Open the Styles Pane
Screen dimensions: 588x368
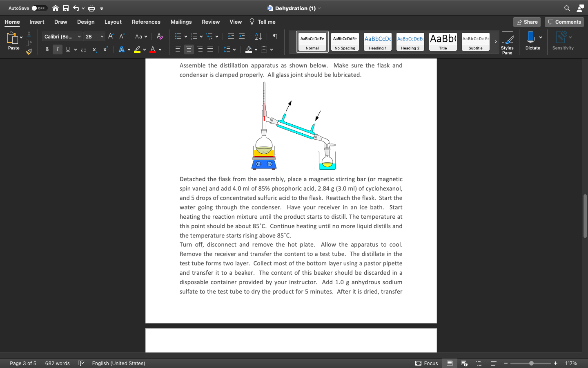click(507, 43)
